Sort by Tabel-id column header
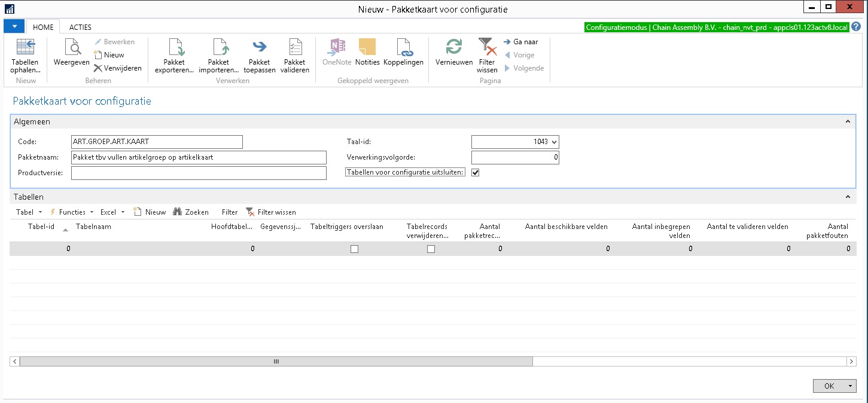This screenshot has height=403, width=868. [41, 227]
